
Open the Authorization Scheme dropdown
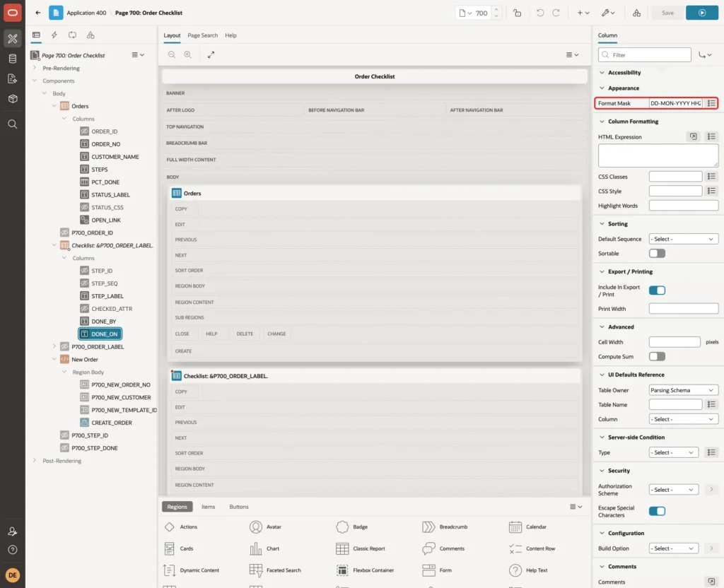pos(673,490)
